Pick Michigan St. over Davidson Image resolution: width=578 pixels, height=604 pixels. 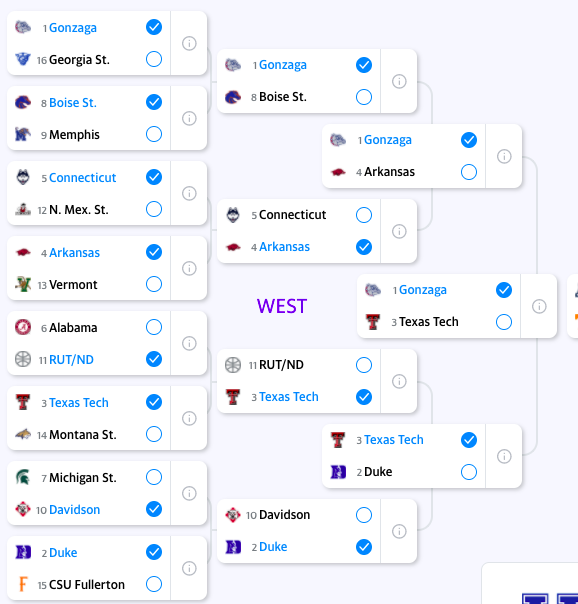pos(154,477)
